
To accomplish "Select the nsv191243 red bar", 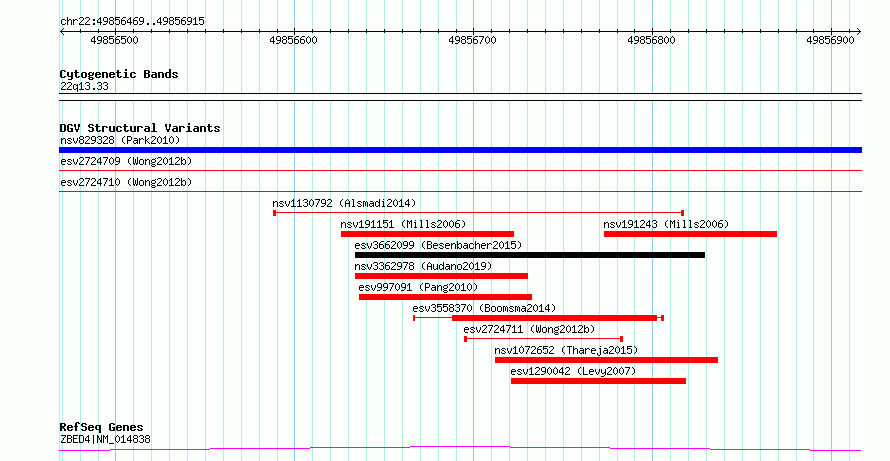I will [690, 234].
